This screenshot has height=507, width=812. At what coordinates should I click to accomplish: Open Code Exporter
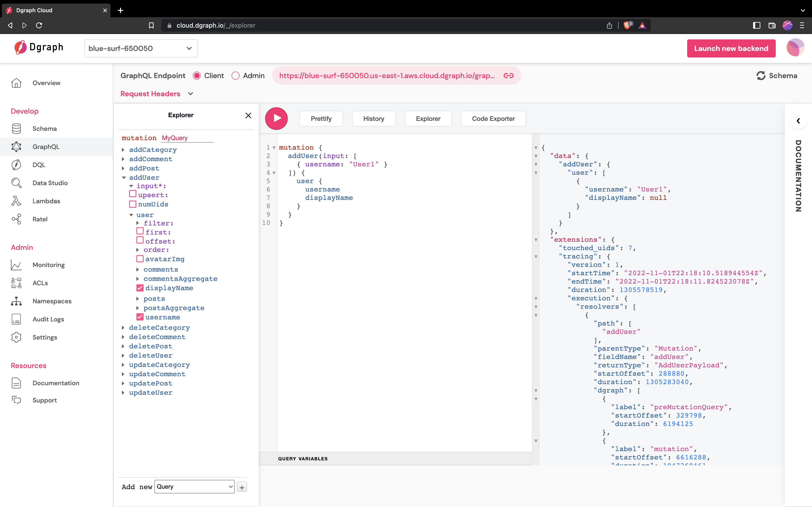coord(493,118)
